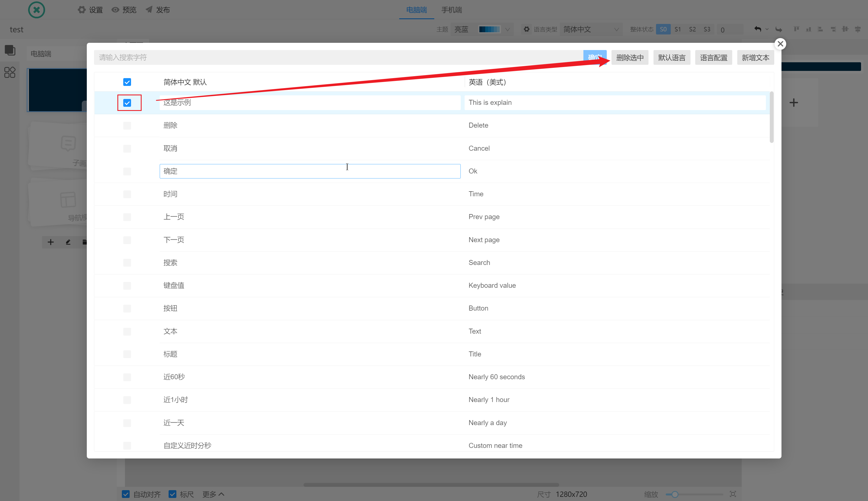
Task: Open the pages panel sidebar icon
Action: 10,50
